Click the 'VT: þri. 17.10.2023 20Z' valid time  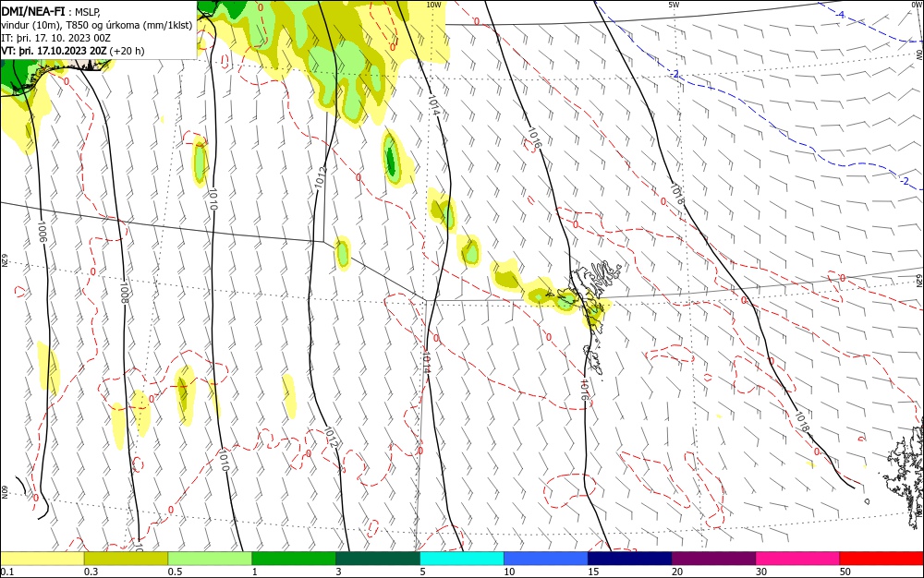[55, 51]
